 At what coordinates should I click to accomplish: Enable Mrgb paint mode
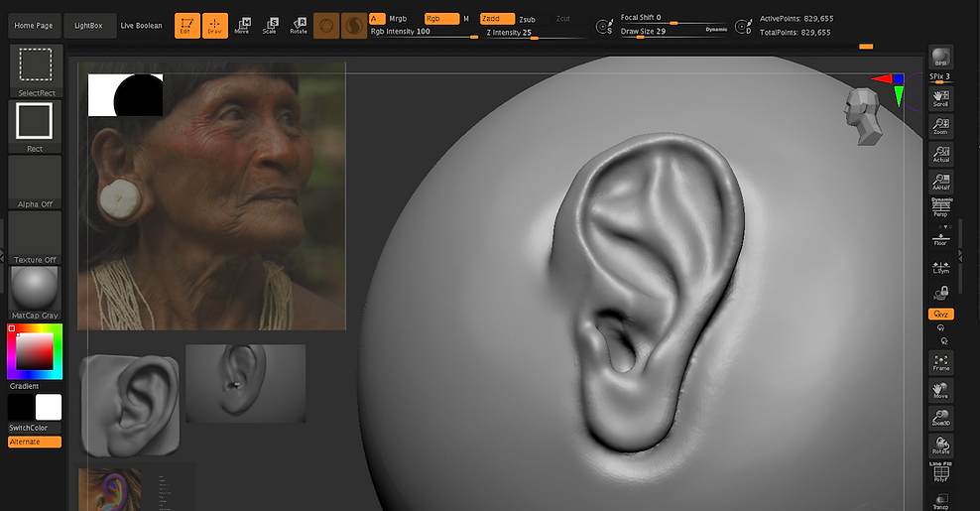[398, 19]
